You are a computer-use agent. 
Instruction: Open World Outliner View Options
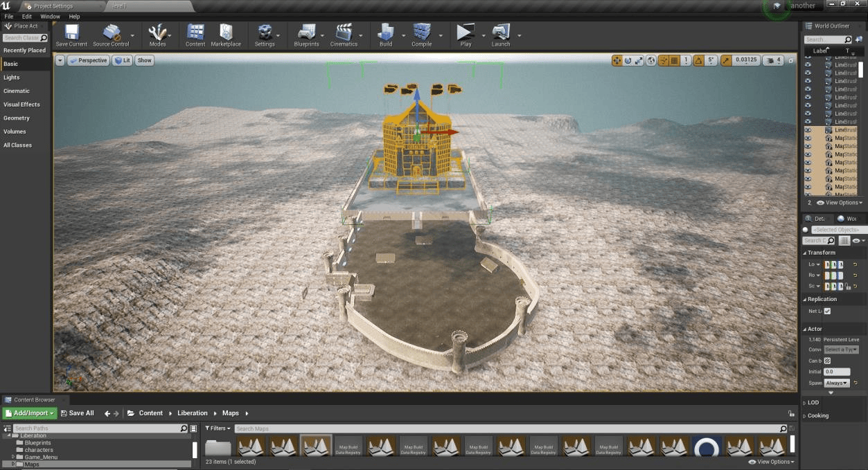click(x=840, y=203)
